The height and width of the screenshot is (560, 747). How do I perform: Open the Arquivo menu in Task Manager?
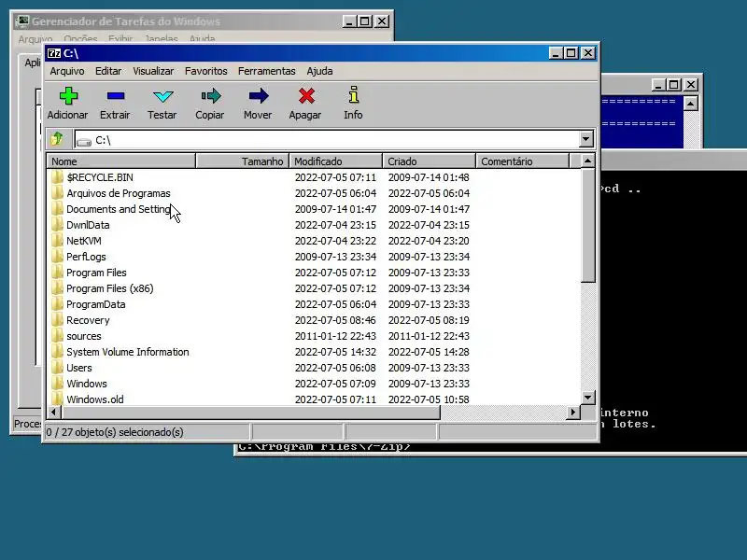pos(35,38)
